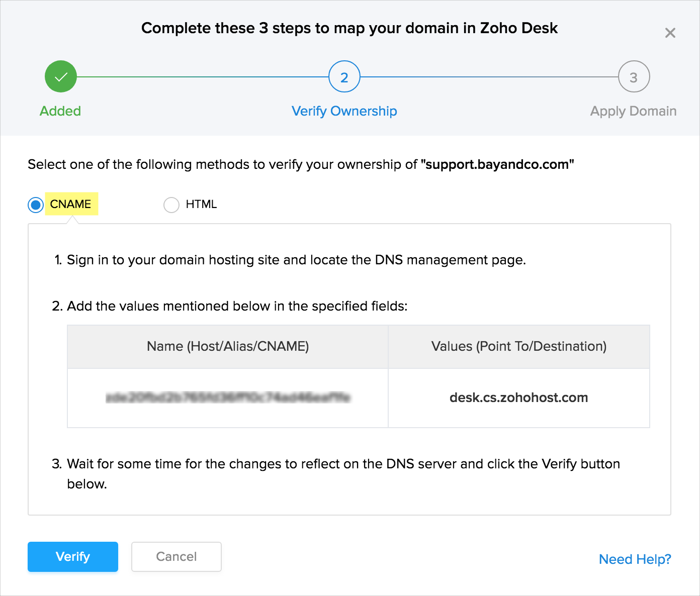Click the blurred CNAME host name value
700x596 pixels.
click(228, 398)
